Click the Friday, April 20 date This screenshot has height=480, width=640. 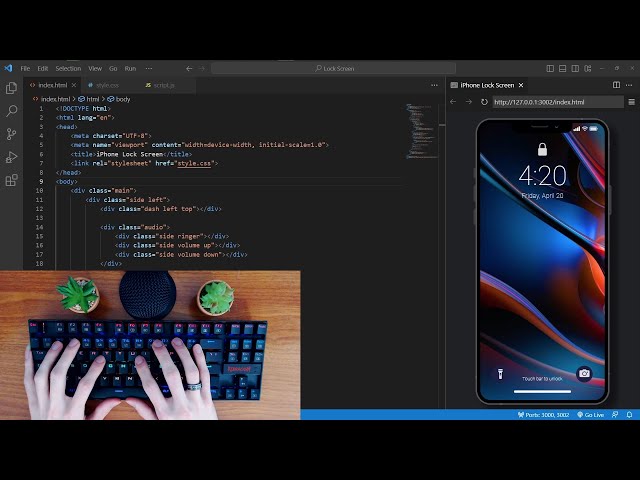[542, 196]
